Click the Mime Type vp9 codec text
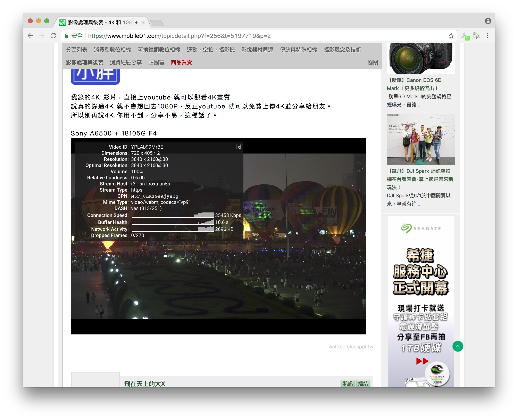 (161, 202)
